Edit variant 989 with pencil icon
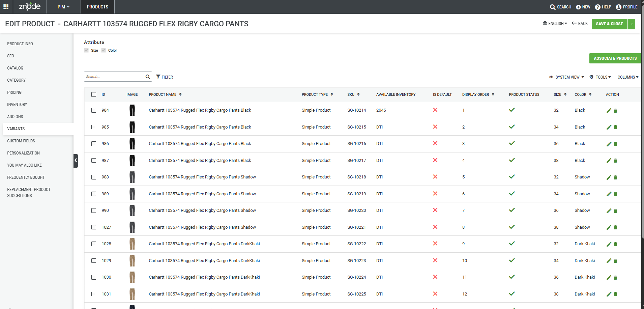The width and height of the screenshot is (644, 309). coord(609,194)
